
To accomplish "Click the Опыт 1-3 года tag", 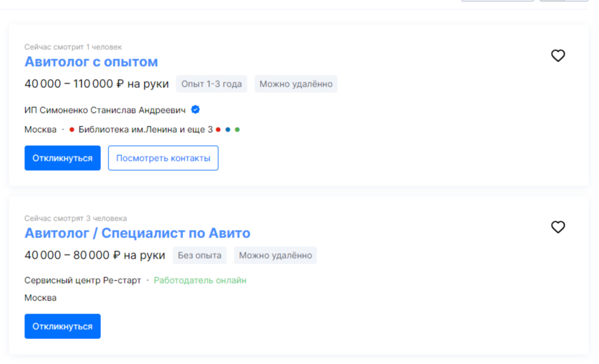I will tap(212, 84).
